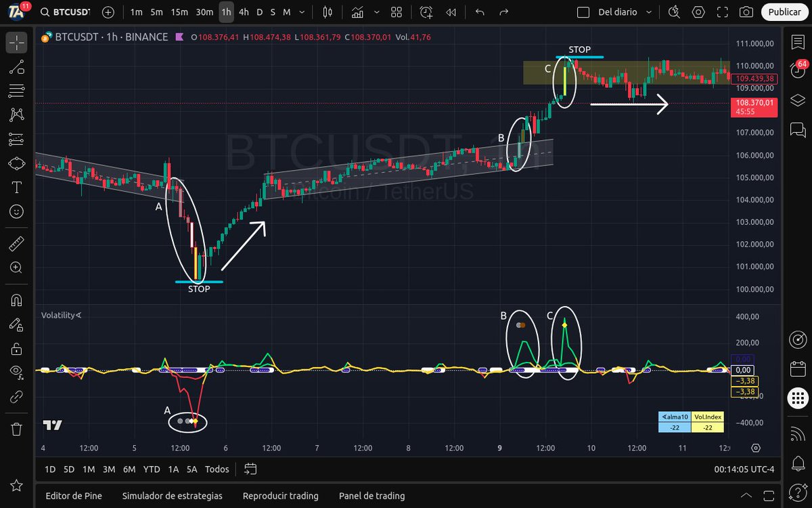Viewport: 812px width, 508px height.
Task: Open the help center question icon
Action: click(x=797, y=492)
